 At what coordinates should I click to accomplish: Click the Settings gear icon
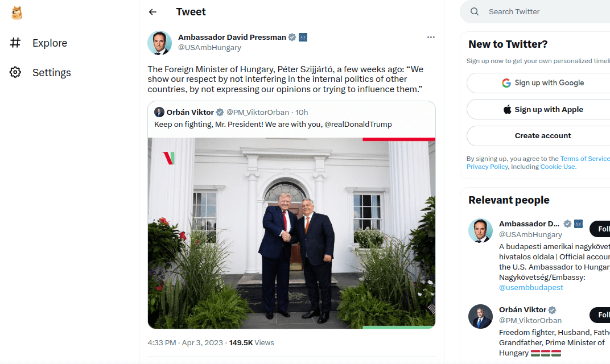pos(16,72)
